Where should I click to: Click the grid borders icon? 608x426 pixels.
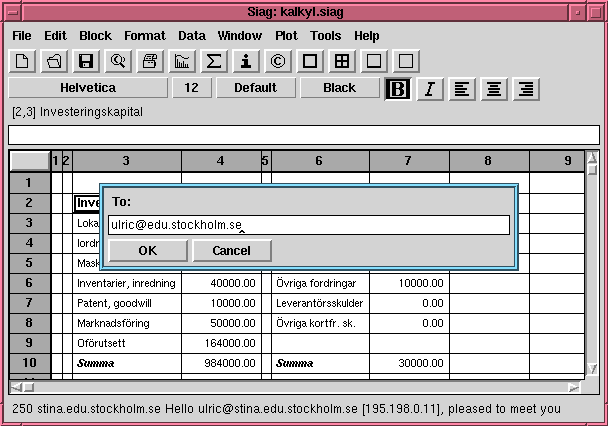[x=342, y=61]
